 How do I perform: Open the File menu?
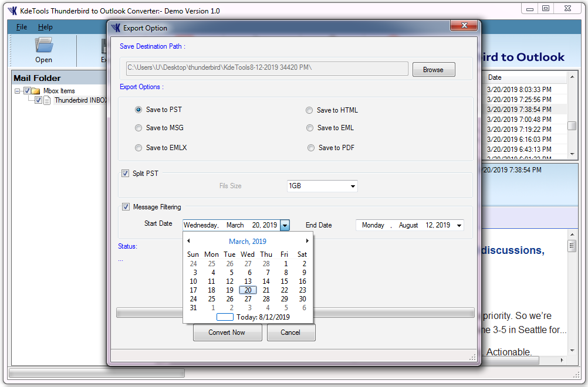tap(22, 27)
